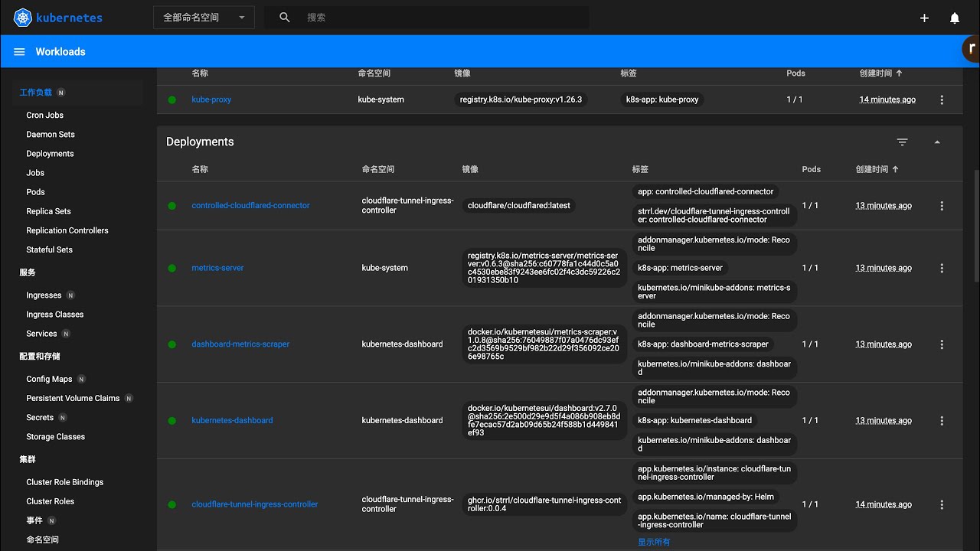The height and width of the screenshot is (551, 980).
Task: Open actions menu for cloudflare-tunnel-ingress-controller row
Action: pos(942,504)
